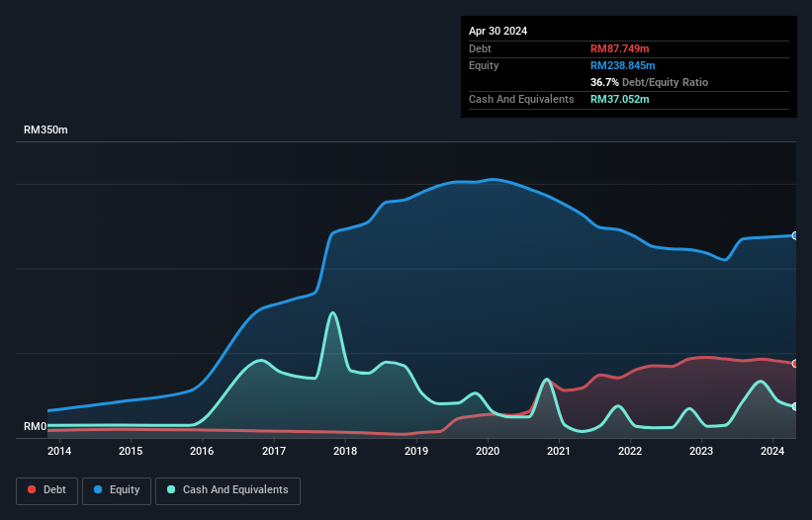Select the 2024 x-axis label
Viewport: 812px width, 520px height.
pos(772,452)
